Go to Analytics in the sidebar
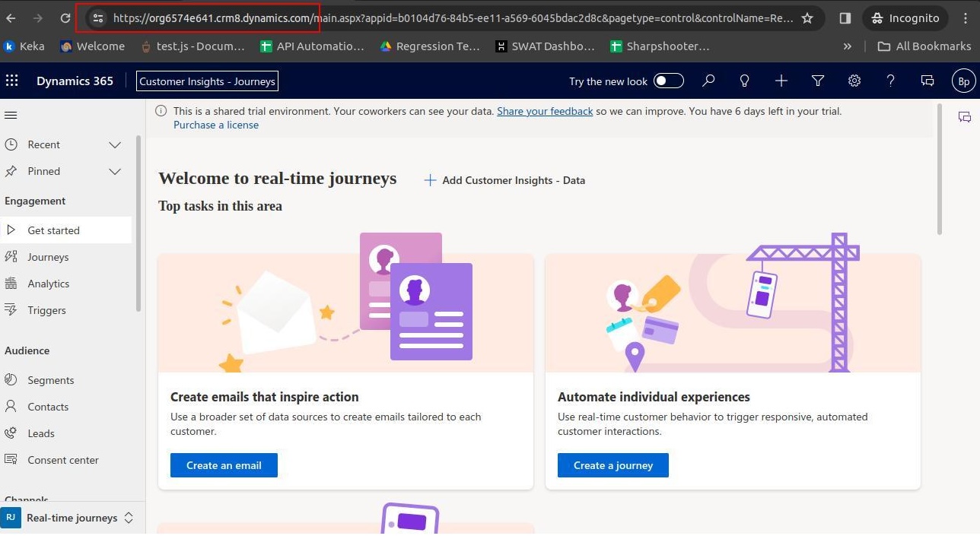This screenshot has height=539, width=980. (x=66, y=284)
